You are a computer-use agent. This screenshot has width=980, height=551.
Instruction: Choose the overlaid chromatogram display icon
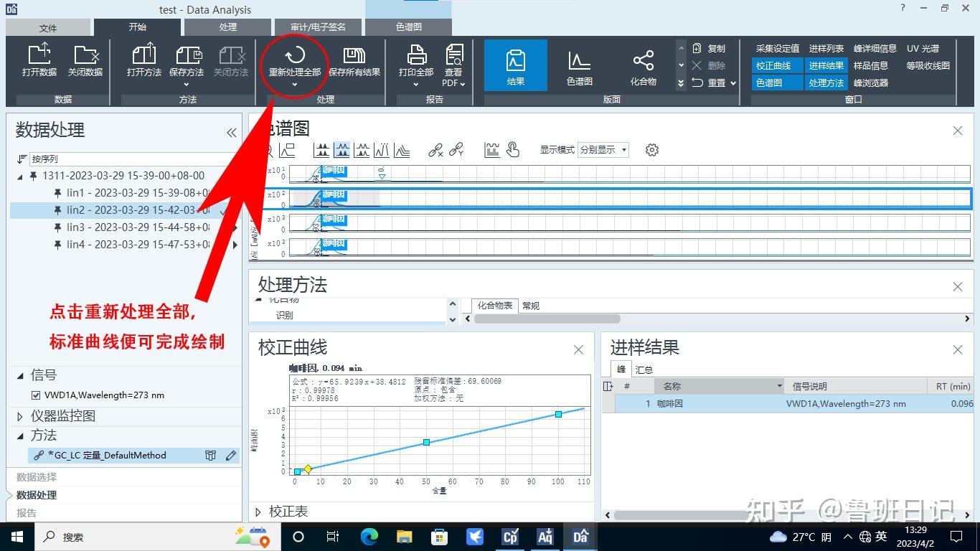pyautogui.click(x=402, y=150)
